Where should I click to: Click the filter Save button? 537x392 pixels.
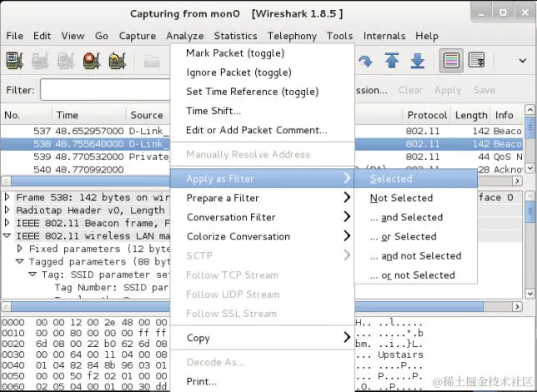click(x=484, y=90)
